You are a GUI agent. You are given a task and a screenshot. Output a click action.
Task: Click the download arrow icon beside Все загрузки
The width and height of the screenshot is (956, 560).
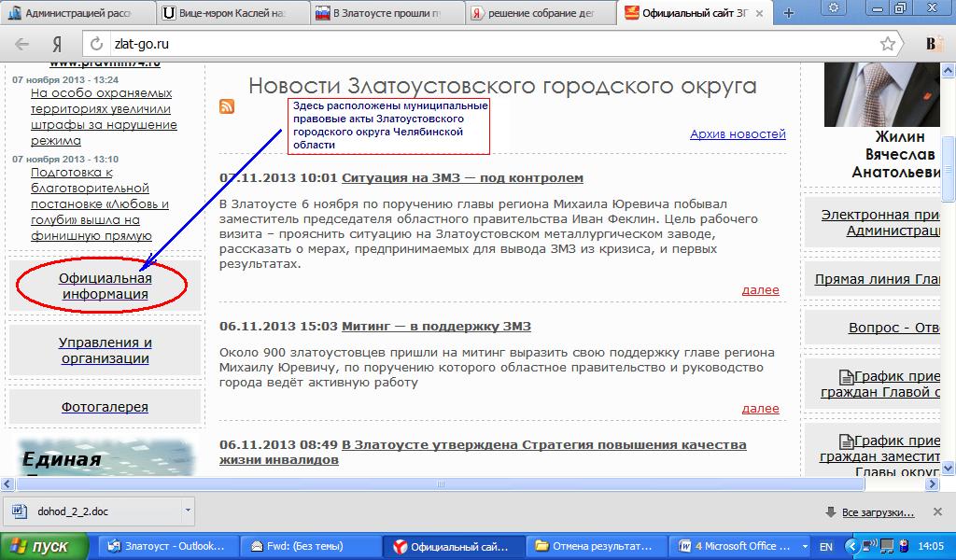(x=830, y=511)
